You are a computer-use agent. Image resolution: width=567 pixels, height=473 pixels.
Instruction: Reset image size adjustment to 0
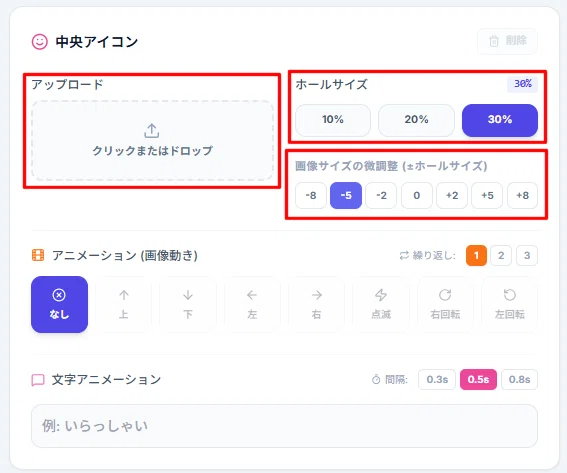[417, 196]
